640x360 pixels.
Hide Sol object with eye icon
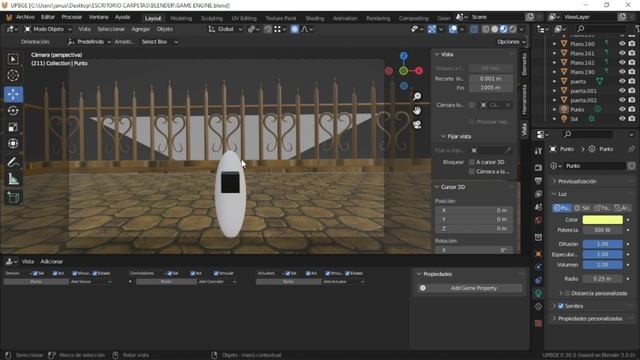pyautogui.click(x=622, y=119)
